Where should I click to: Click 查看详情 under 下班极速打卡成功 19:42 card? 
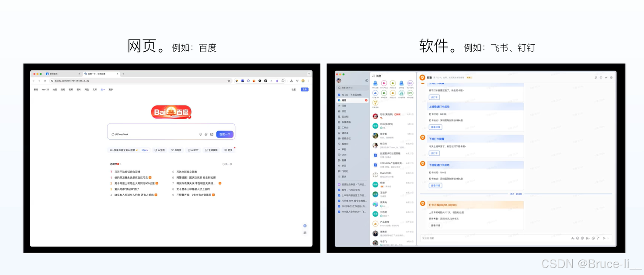coord(436,186)
